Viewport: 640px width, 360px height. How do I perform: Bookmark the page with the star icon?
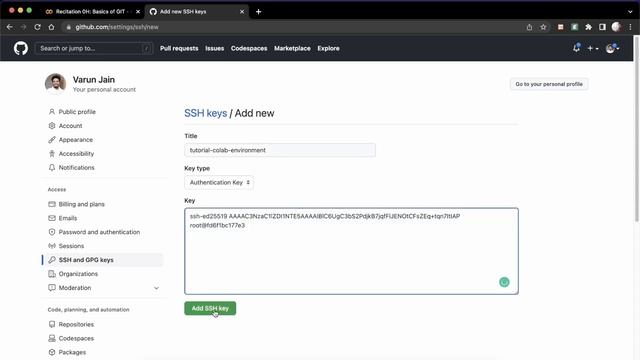click(543, 27)
